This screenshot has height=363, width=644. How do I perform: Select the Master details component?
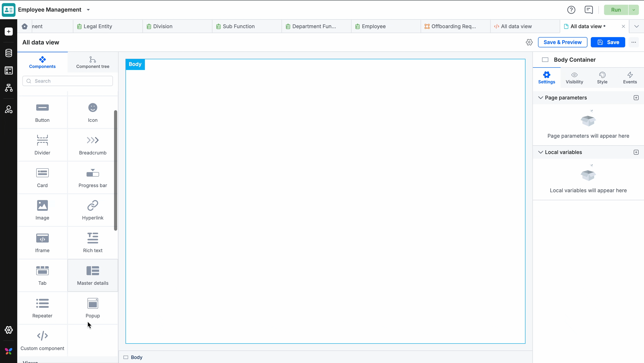(93, 275)
